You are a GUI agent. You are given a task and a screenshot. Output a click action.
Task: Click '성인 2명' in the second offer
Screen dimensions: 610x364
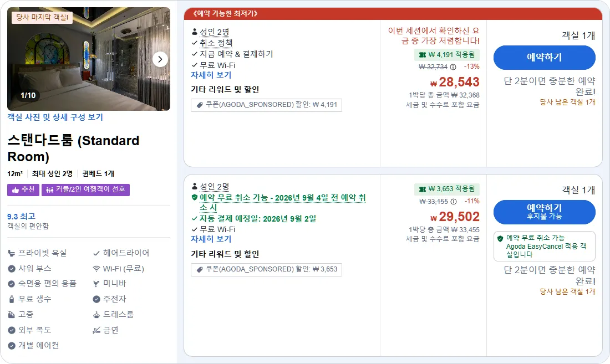point(215,187)
